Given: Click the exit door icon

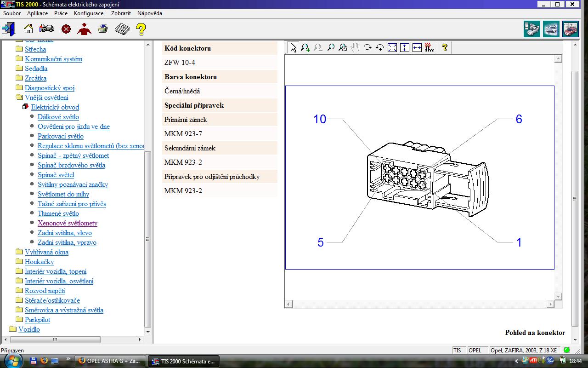Looking at the screenshot, I should [x=8, y=29].
